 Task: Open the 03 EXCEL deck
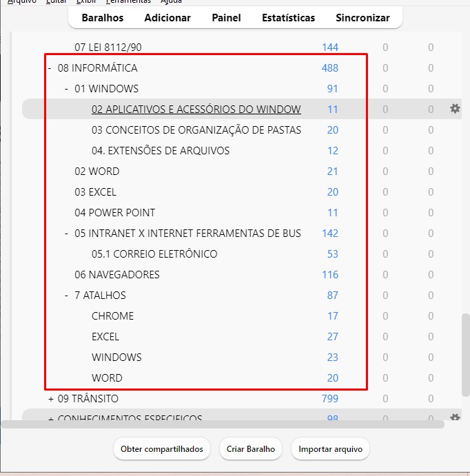tap(95, 192)
